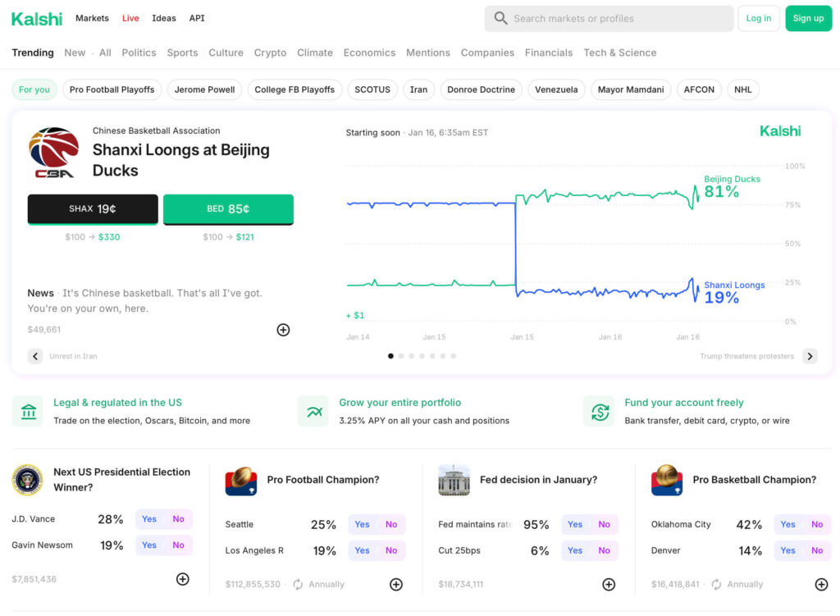
Task: Switch to the Crypto category tab
Action: pos(270,52)
